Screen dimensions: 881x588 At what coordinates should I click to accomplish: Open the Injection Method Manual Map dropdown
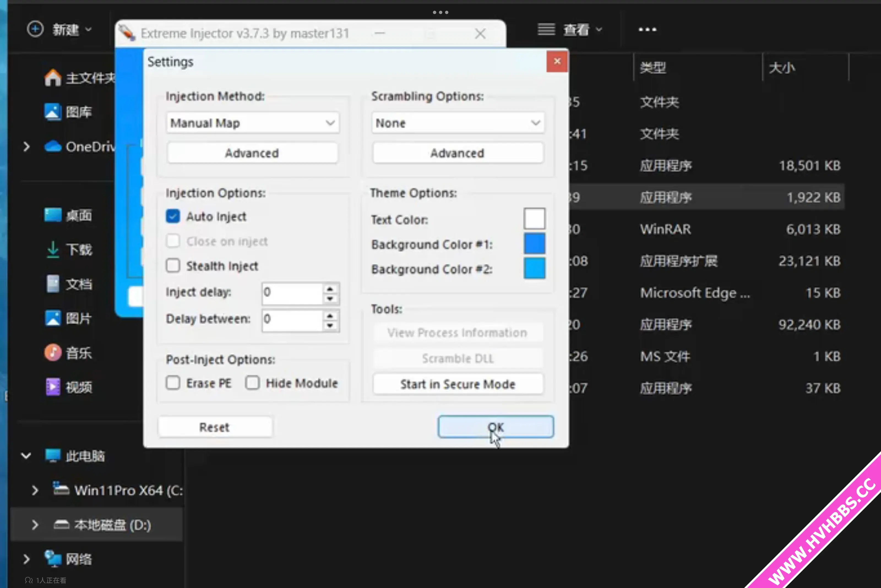pos(253,123)
